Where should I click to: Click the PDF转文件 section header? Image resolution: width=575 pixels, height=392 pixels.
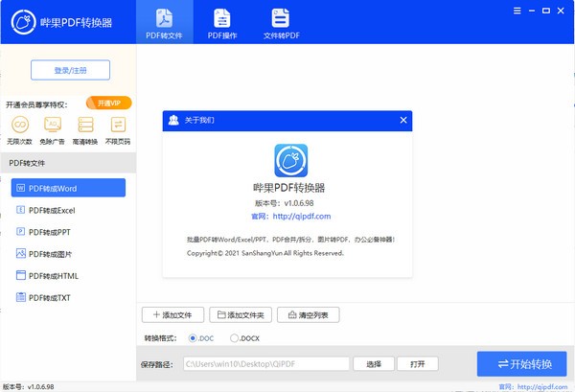(x=68, y=163)
